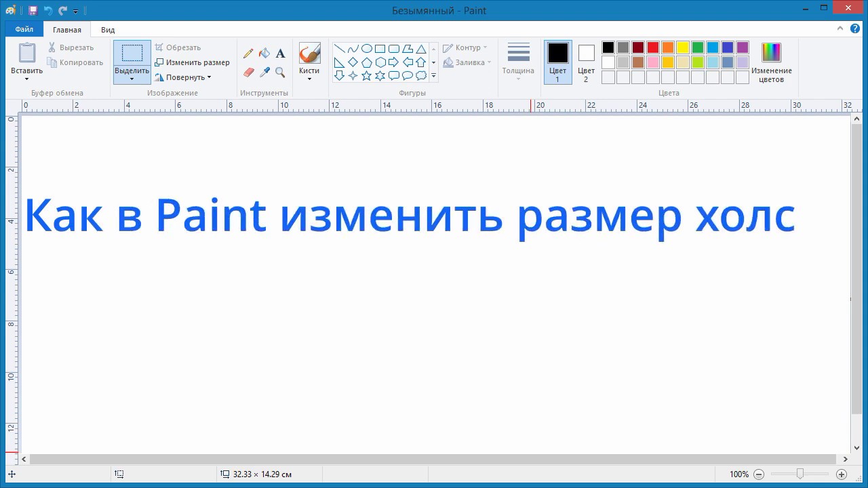Choose the Cloud callout shape
Viewport: 868px width, 488px height.
coord(421,76)
